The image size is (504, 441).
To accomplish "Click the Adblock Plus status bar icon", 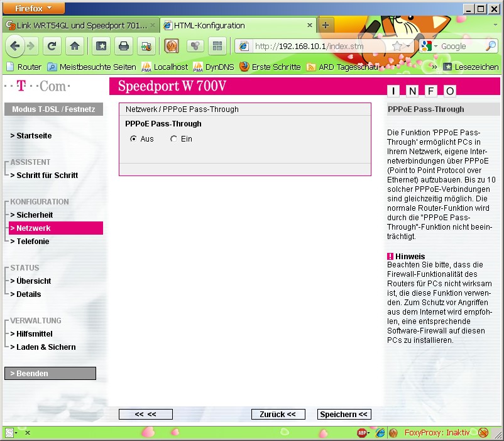I will (x=361, y=433).
